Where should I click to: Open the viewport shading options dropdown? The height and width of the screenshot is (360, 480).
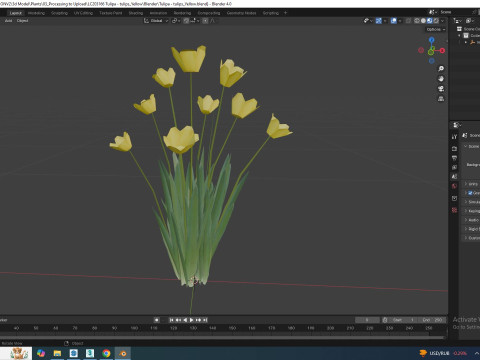point(443,21)
